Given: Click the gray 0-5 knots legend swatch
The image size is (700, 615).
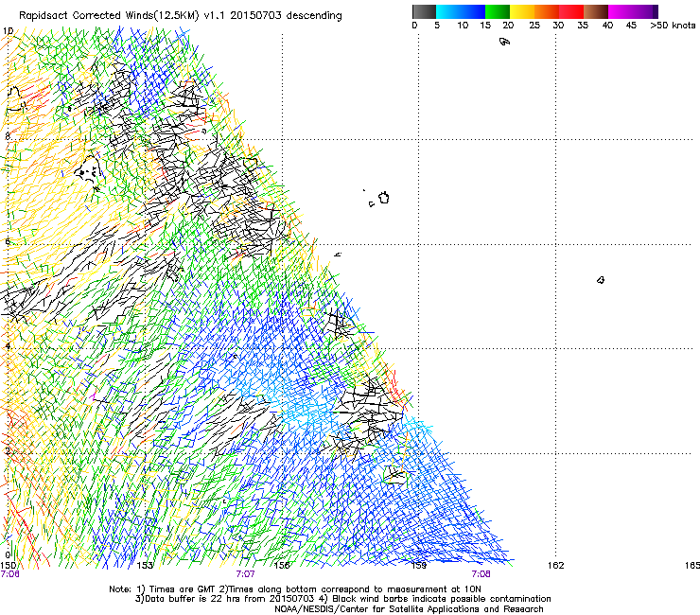Looking at the screenshot, I should point(424,11).
